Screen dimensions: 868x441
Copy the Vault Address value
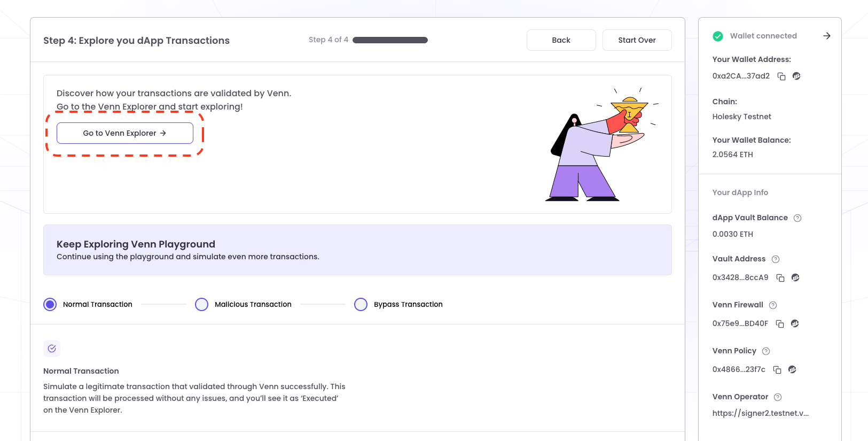[x=780, y=278]
